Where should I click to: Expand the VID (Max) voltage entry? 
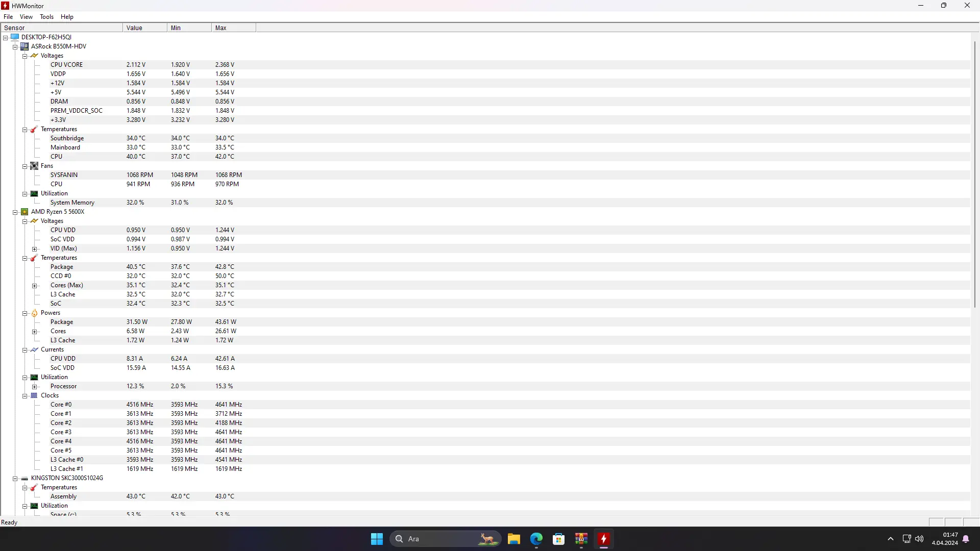[35, 249]
